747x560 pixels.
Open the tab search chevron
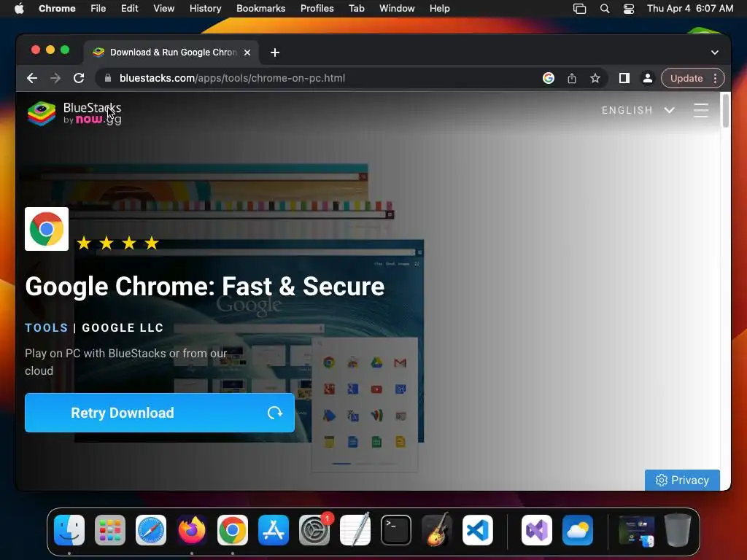715,52
